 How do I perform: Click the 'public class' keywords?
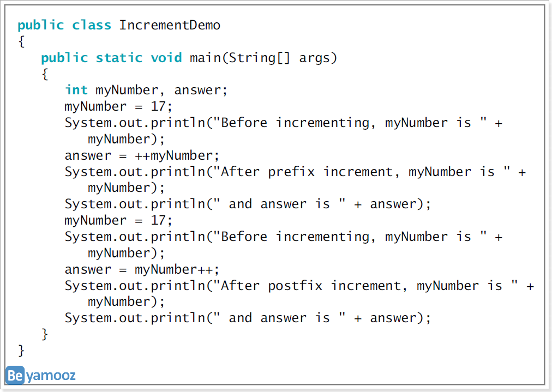tap(64, 25)
